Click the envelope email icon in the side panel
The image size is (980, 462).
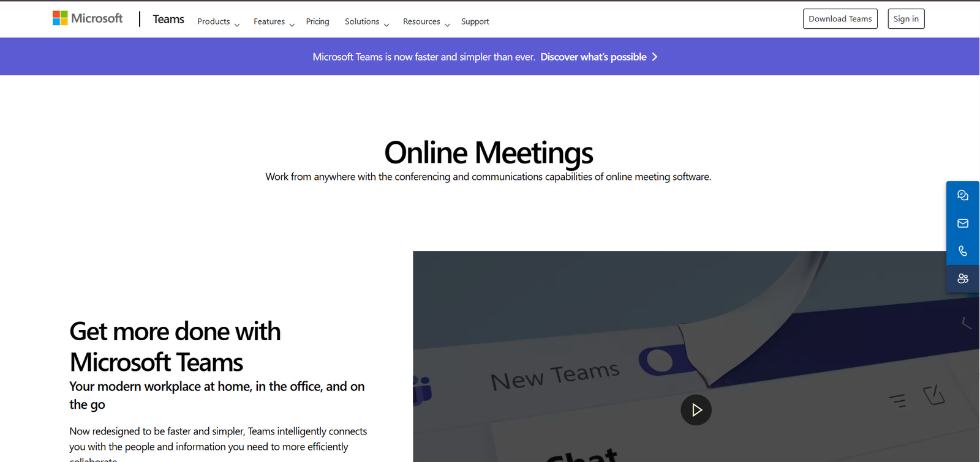click(x=963, y=223)
